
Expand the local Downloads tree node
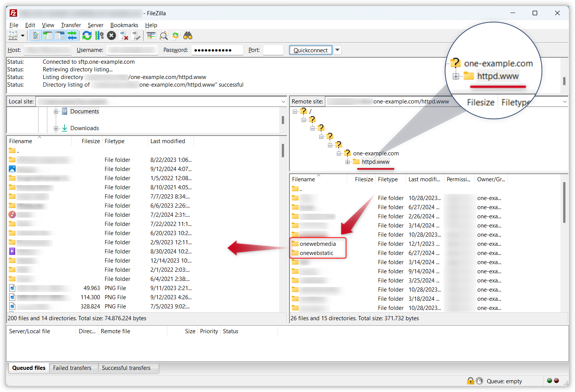coord(56,128)
